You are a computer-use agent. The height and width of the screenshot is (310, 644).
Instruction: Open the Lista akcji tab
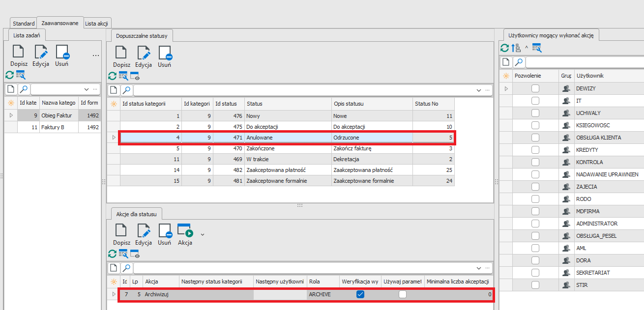[97, 23]
